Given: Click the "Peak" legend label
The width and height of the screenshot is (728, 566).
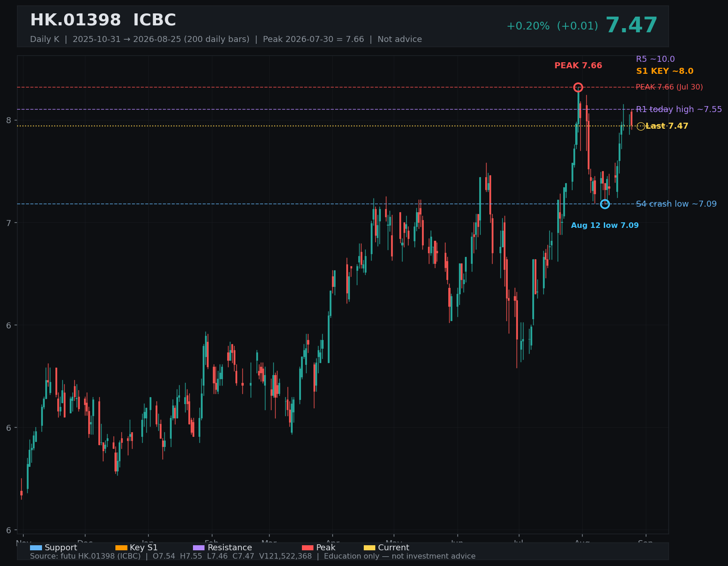Looking at the screenshot, I should point(326,548).
